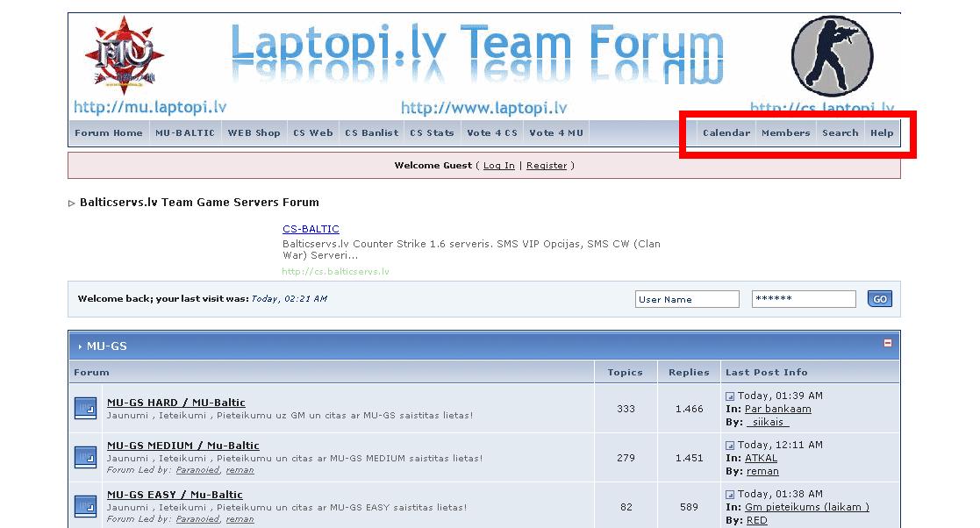980x528 pixels.
Task: Expand the Balticservs.lv Team Game Servers Forum arrow
Action: [x=72, y=203]
